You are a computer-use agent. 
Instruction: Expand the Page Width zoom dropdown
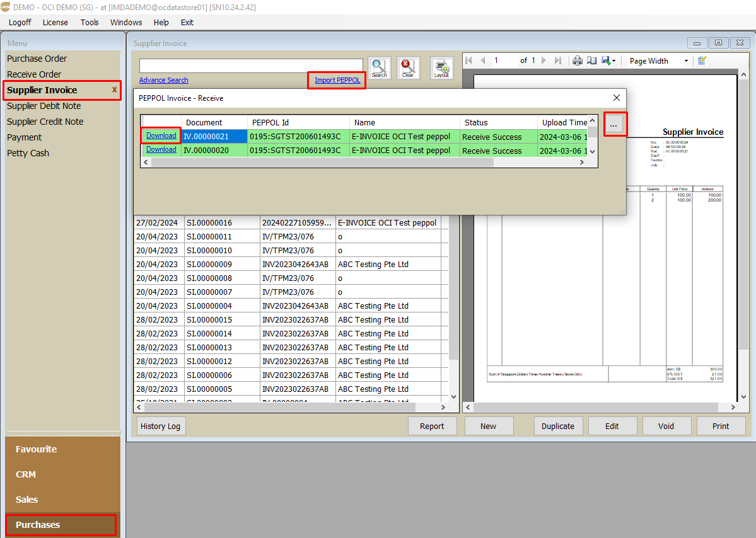(685, 61)
